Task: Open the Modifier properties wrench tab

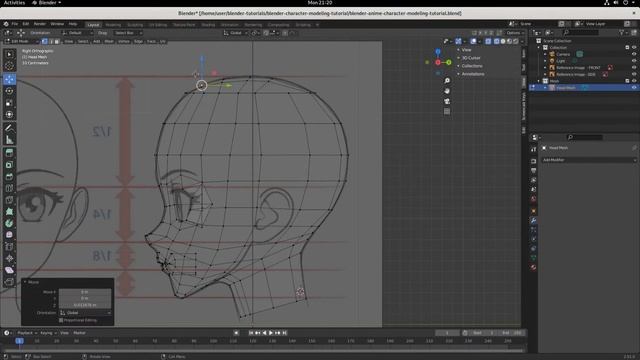Action: (x=533, y=220)
